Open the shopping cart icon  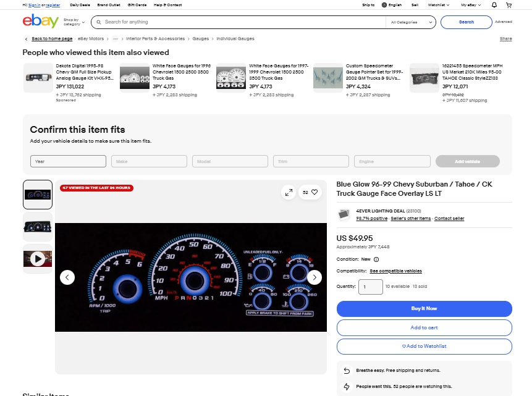tap(509, 5)
